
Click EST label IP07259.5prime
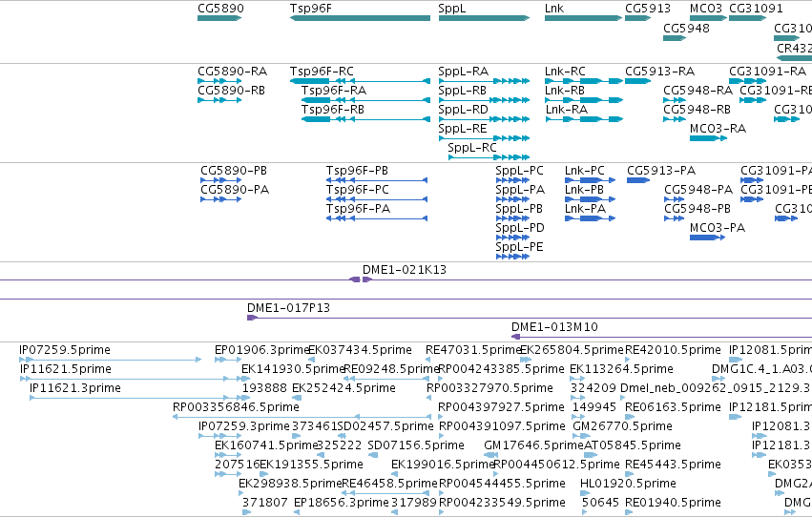pyautogui.click(x=65, y=350)
